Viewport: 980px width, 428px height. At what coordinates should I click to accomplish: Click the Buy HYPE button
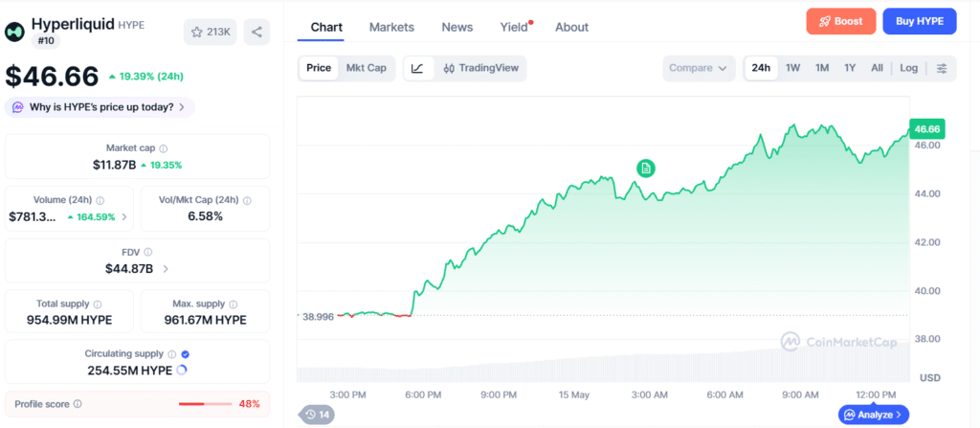coord(920,21)
